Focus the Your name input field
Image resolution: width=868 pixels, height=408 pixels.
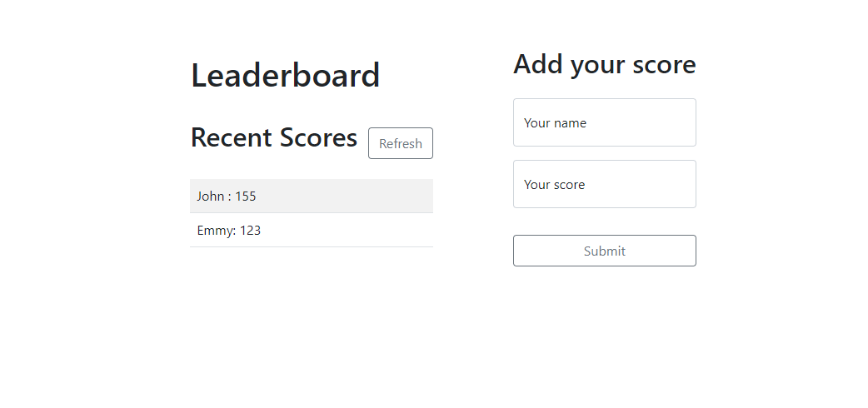(605, 122)
